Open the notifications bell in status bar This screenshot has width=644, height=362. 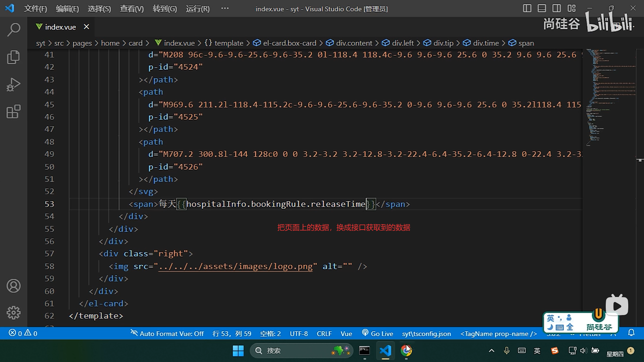631,333
